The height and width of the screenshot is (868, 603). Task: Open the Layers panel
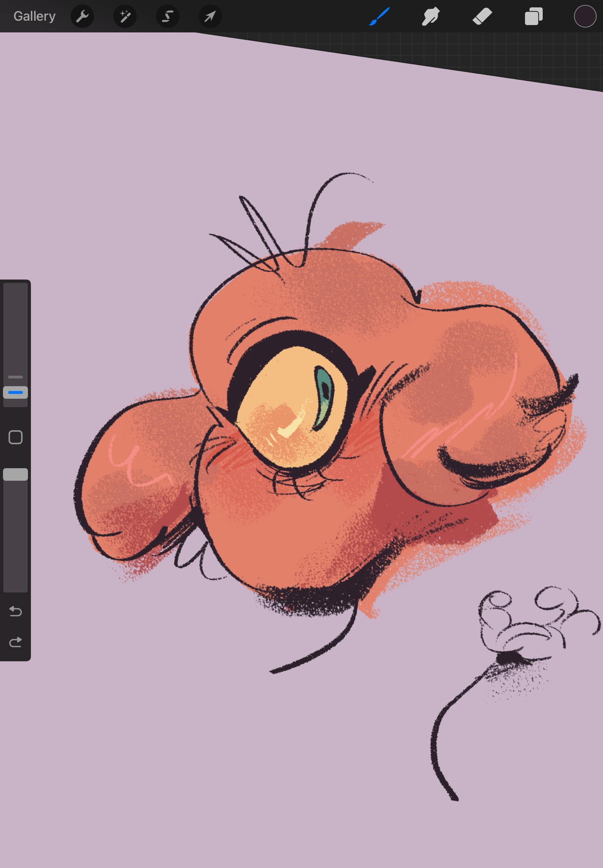[x=534, y=16]
